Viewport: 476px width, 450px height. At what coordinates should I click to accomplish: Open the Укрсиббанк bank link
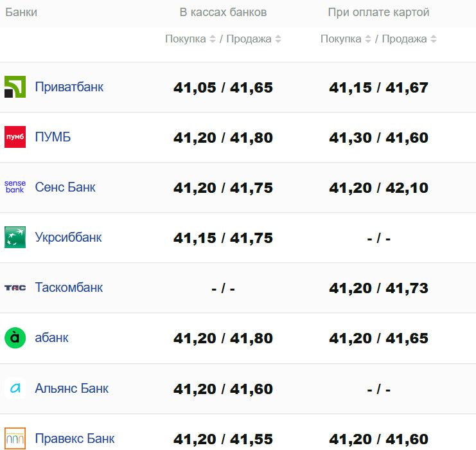pyautogui.click(x=68, y=237)
